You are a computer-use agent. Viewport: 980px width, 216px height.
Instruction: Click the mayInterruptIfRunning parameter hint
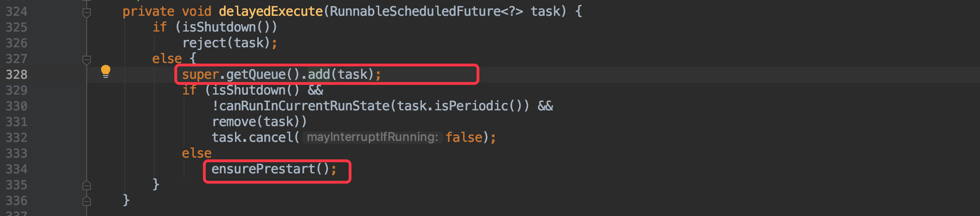pos(372,137)
